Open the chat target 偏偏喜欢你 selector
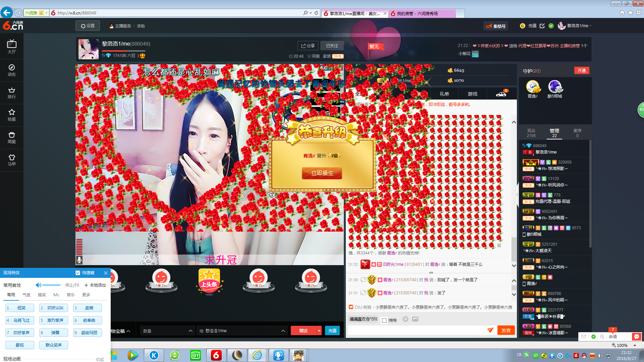Image resolution: width=644 pixels, height=362 pixels. (x=364, y=319)
